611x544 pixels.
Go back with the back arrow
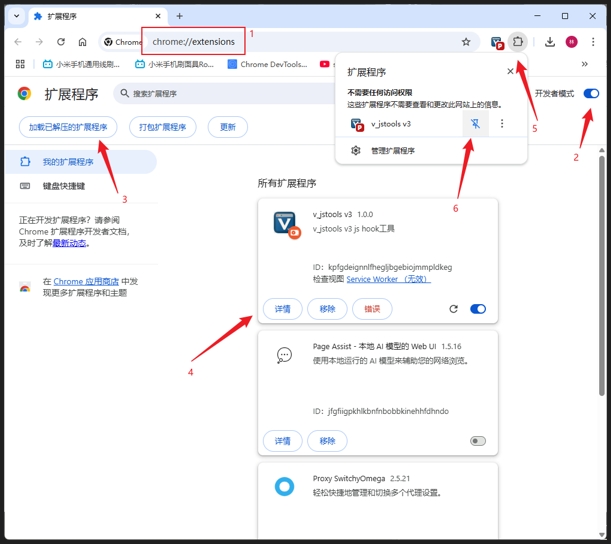coord(18,42)
